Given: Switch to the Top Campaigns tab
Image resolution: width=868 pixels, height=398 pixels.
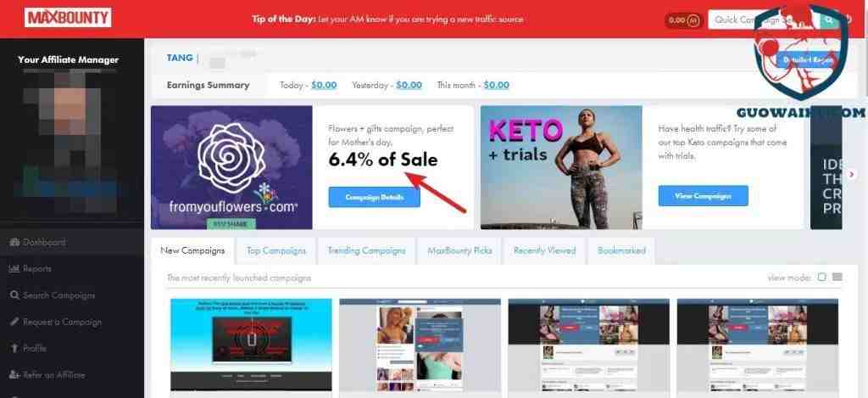Looking at the screenshot, I should (x=275, y=250).
